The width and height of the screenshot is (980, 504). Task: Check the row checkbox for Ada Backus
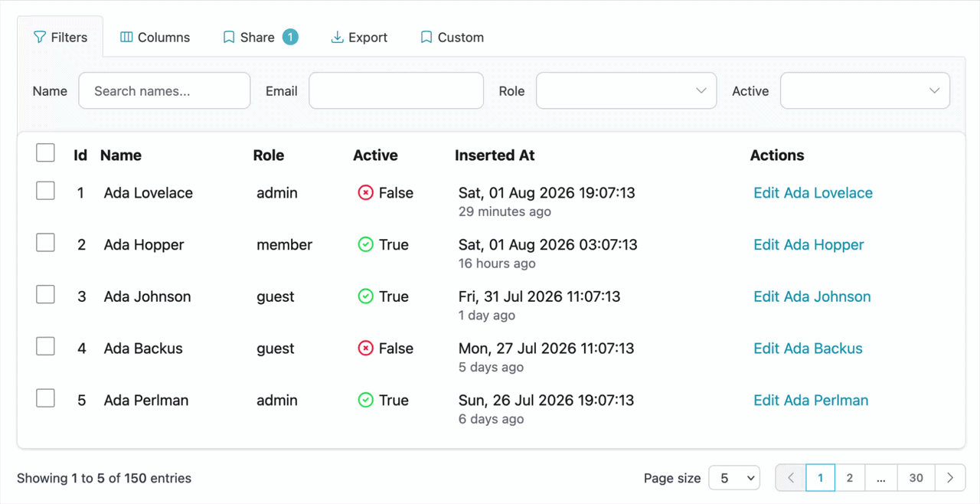pyautogui.click(x=46, y=346)
